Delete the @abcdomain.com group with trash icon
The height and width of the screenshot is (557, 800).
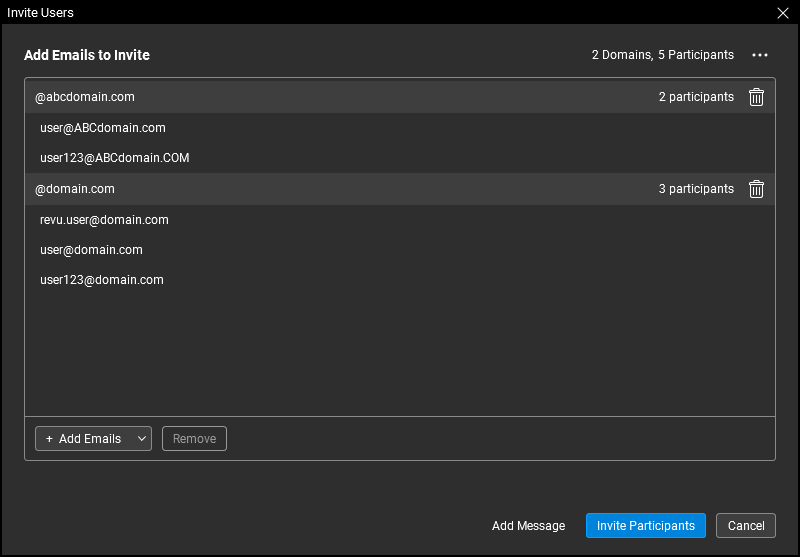[756, 97]
